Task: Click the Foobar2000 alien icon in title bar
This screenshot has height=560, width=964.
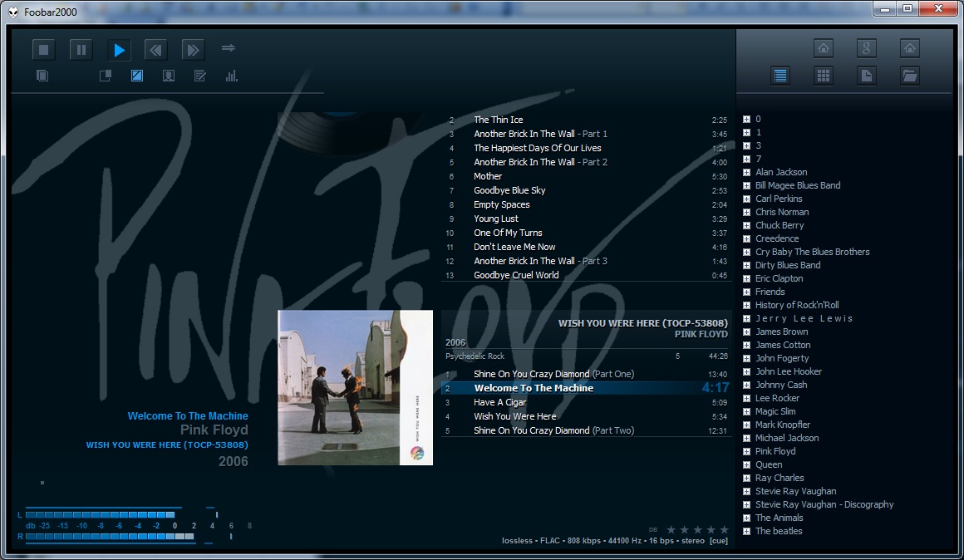Action: tap(13, 12)
